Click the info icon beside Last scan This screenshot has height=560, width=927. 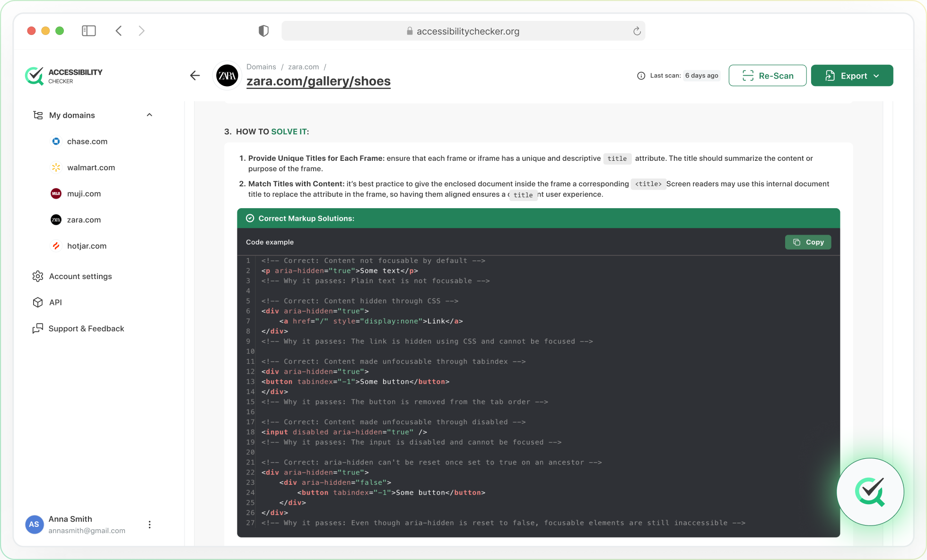click(x=641, y=76)
